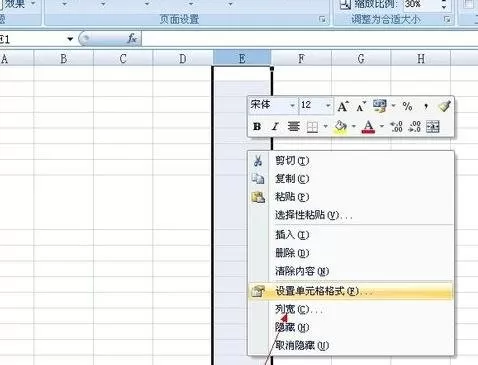Click the paste clipboard icon

[258, 197]
